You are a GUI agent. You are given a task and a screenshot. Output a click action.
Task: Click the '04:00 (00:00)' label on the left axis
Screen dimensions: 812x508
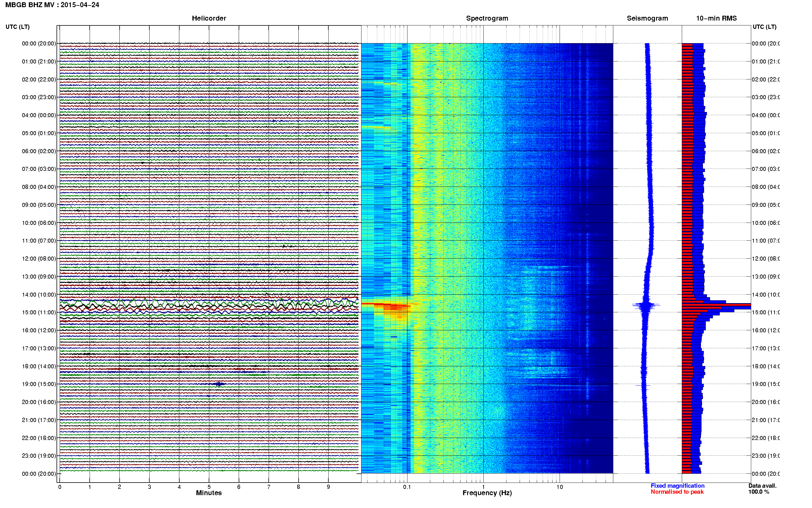pyautogui.click(x=39, y=115)
